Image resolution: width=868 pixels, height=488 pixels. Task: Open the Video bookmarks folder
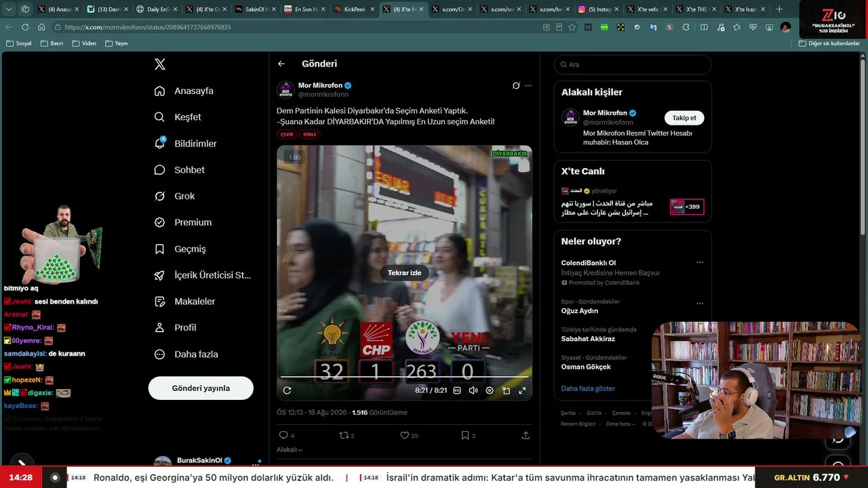[84, 43]
